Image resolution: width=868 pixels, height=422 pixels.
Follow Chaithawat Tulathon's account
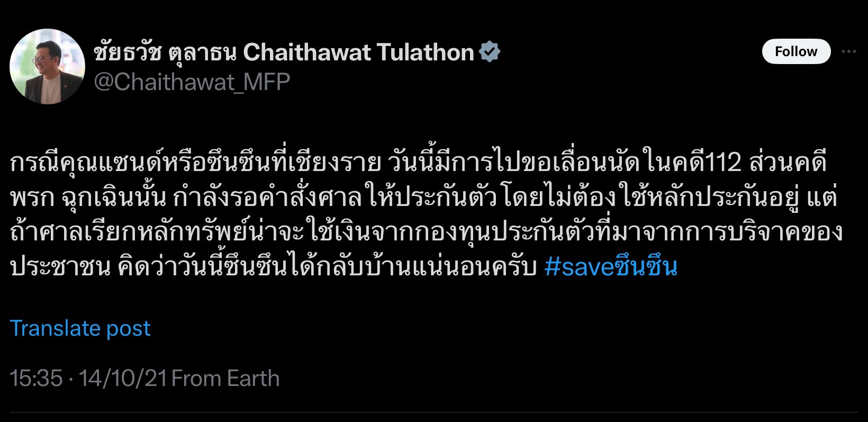click(796, 51)
